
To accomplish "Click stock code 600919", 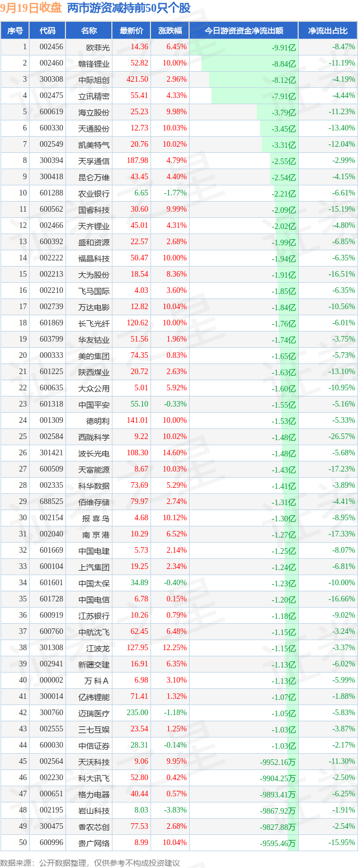I will (51, 615).
